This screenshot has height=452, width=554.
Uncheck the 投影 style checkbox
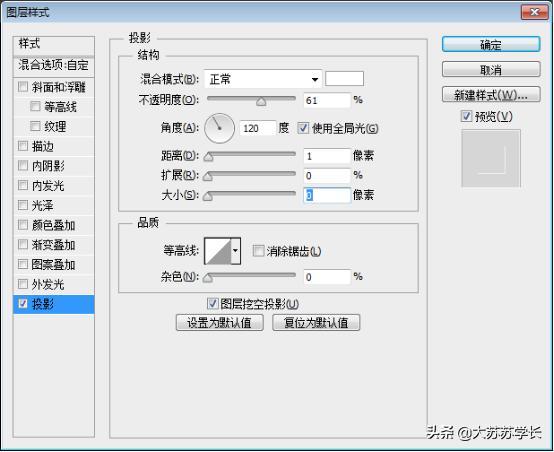pos(23,303)
